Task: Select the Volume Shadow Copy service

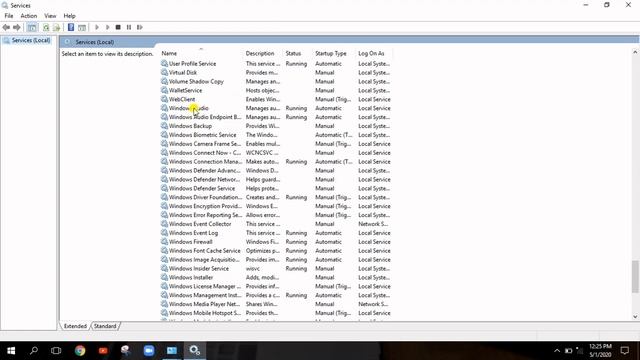Action: 276,82
